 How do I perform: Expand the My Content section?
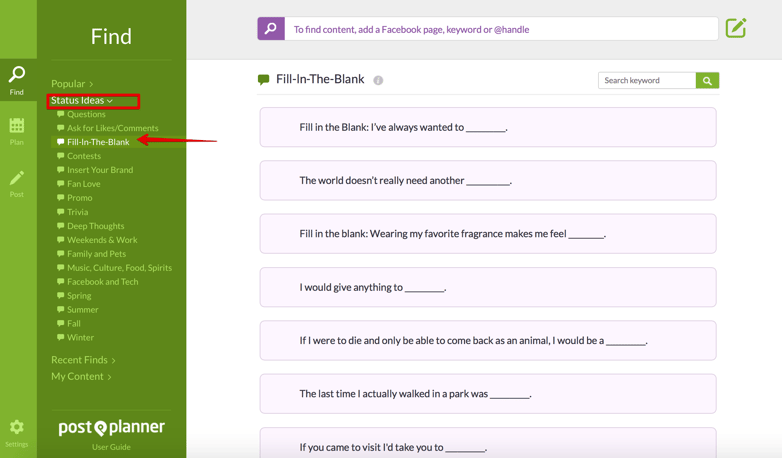point(81,376)
